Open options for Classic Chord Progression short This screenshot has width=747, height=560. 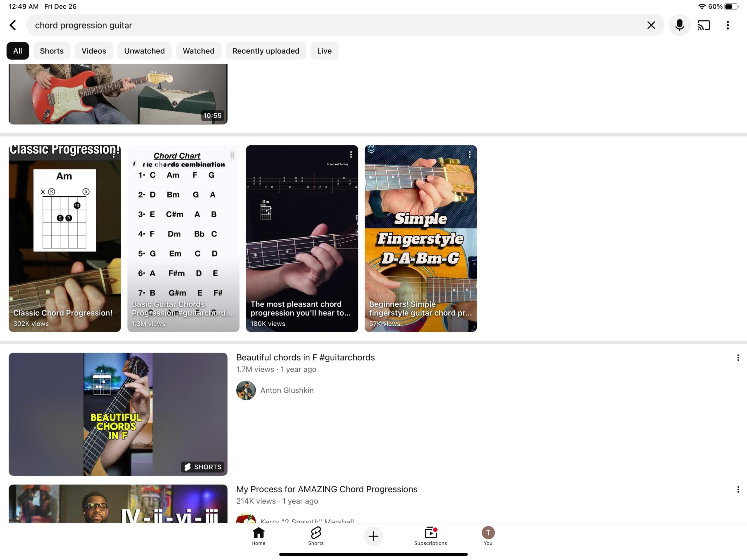pos(114,154)
